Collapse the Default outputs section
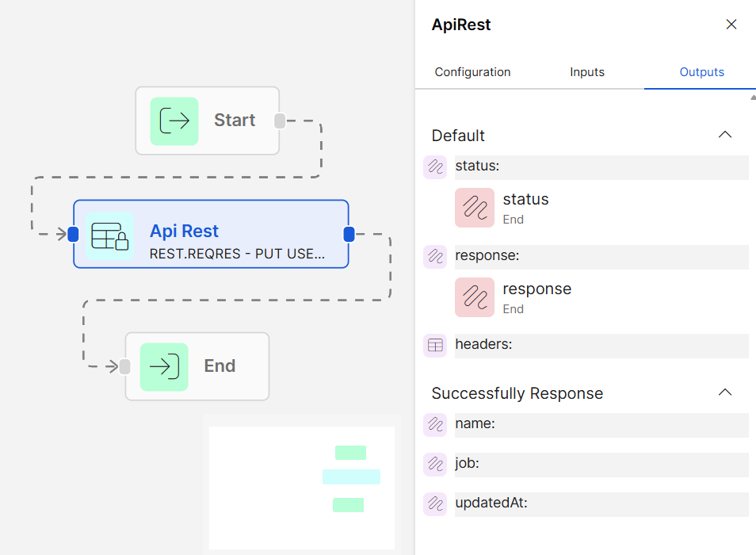The height and width of the screenshot is (555, 756). pyautogui.click(x=724, y=135)
